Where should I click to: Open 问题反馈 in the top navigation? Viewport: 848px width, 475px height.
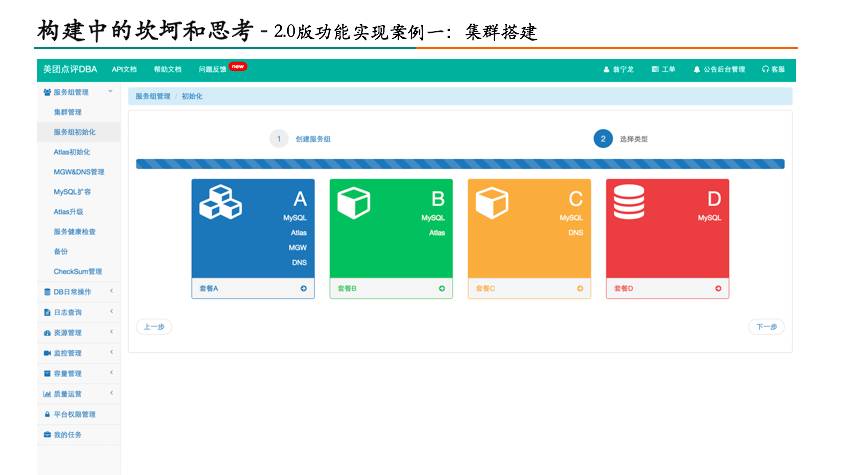(x=212, y=69)
